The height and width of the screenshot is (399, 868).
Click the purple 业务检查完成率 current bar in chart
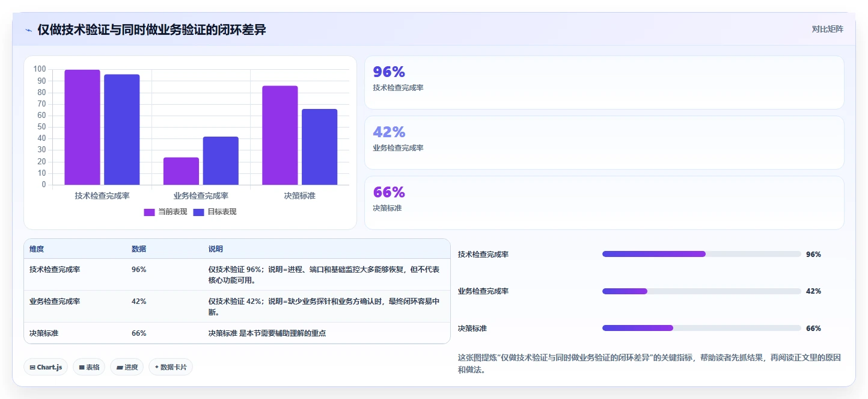[x=181, y=171]
